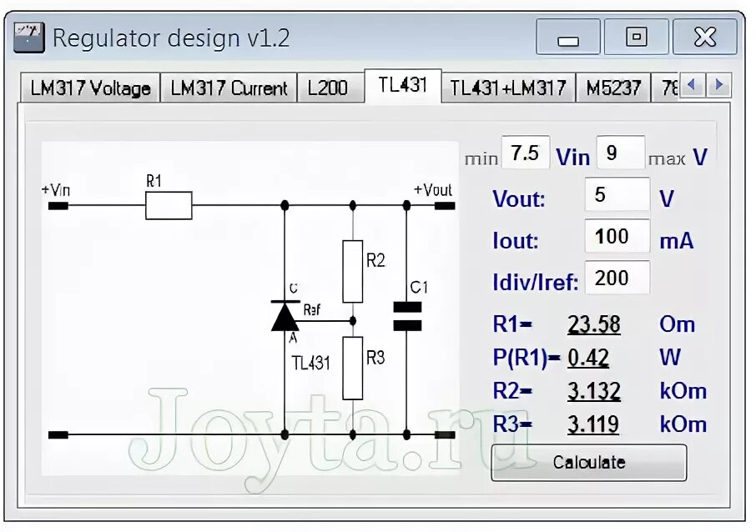Focus the Vin max field showing 9

pyautogui.click(x=621, y=153)
